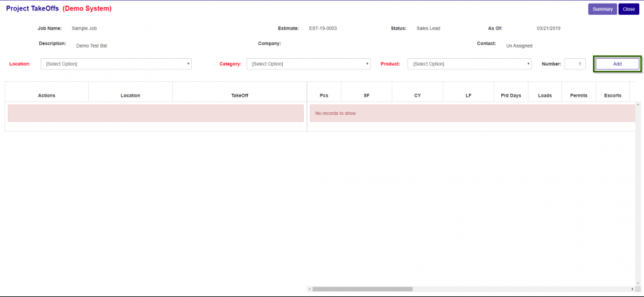
Task: Click the 'No records to show' message
Action: pos(335,113)
